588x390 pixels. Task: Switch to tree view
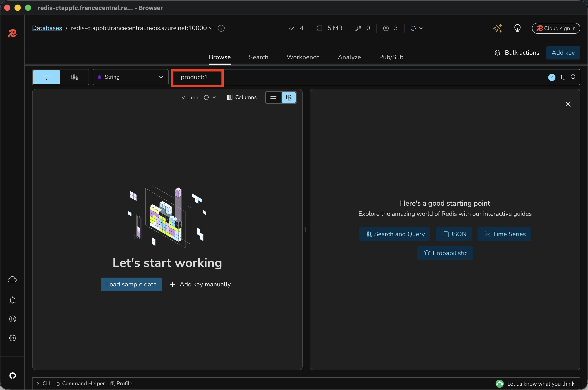coord(289,97)
